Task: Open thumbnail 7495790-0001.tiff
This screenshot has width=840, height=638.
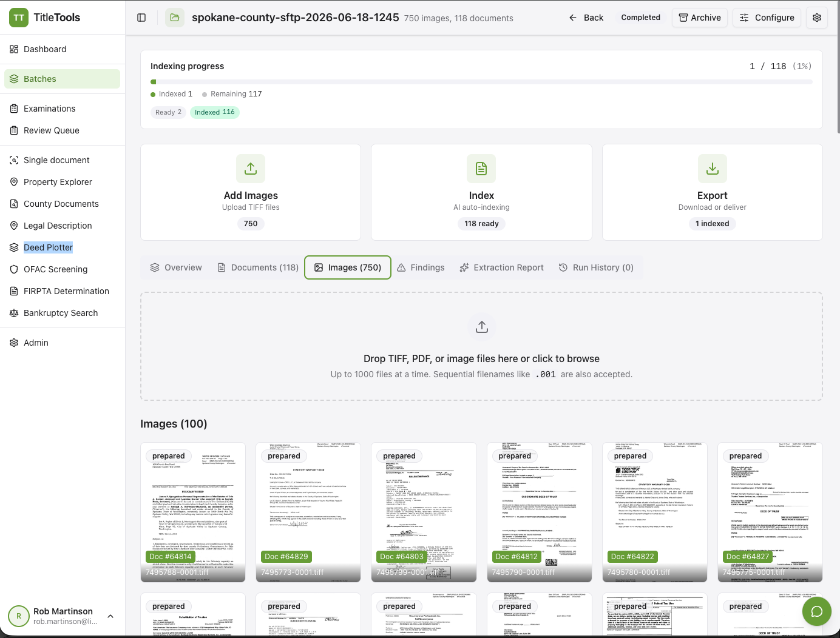Action: pyautogui.click(x=540, y=512)
